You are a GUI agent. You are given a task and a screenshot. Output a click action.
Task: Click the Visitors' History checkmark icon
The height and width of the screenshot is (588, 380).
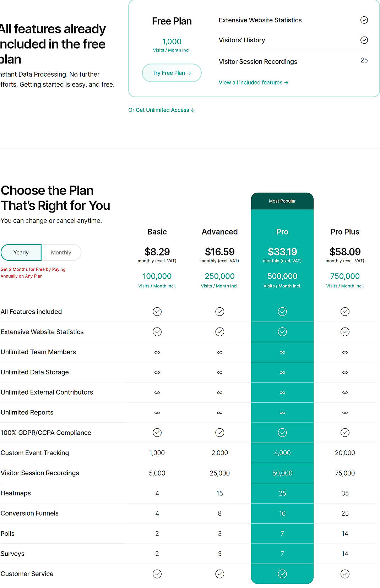(364, 40)
